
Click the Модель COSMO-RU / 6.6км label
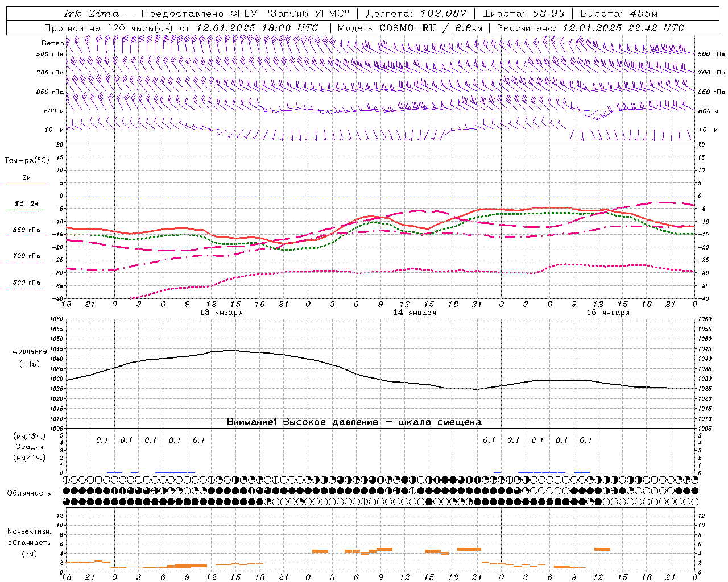coord(409,28)
